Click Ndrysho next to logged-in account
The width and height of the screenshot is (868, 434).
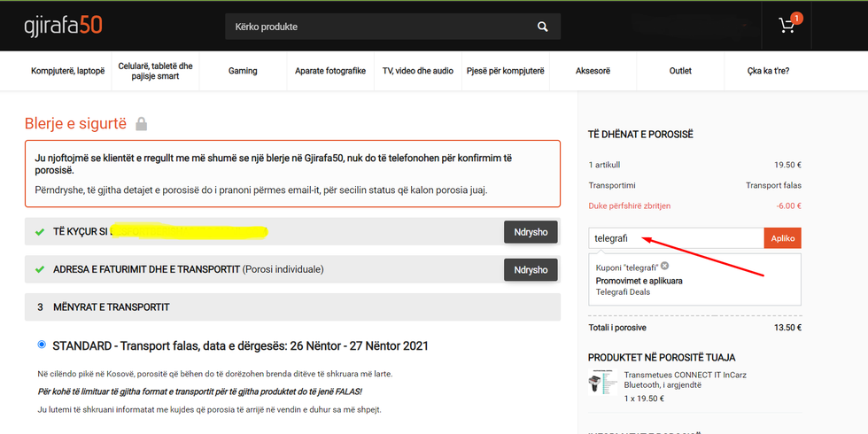531,232
